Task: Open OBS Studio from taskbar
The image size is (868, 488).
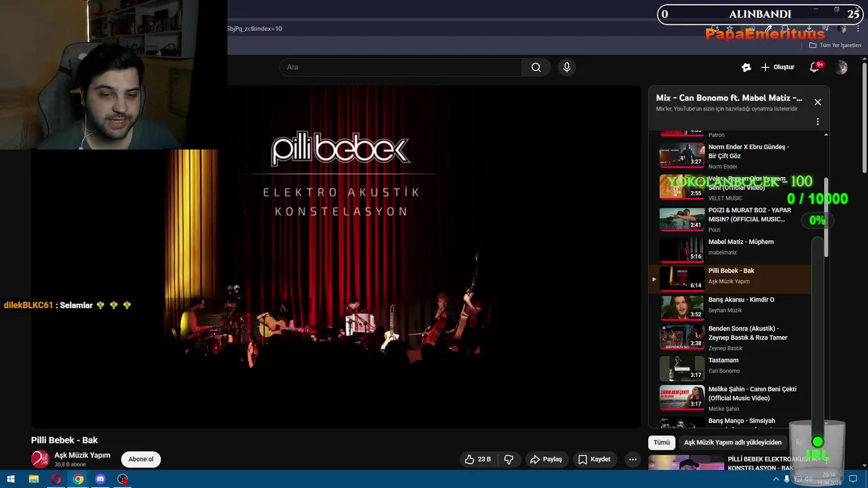Action: (x=123, y=479)
